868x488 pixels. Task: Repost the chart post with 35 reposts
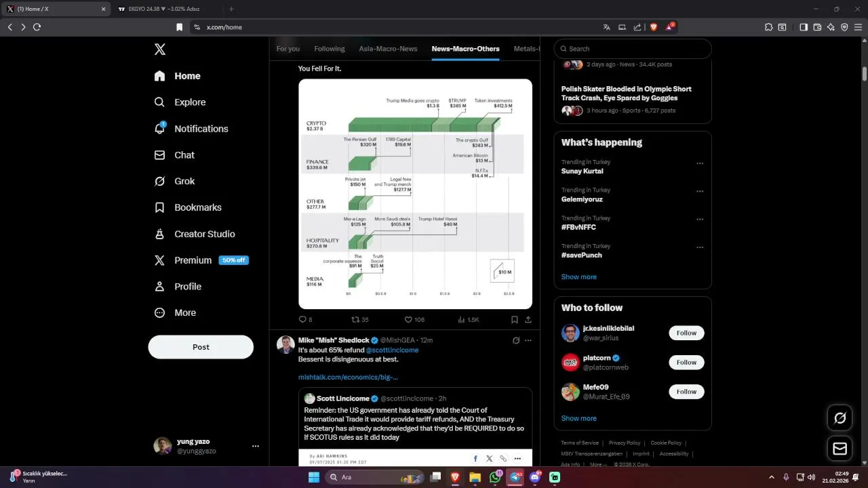coord(359,319)
